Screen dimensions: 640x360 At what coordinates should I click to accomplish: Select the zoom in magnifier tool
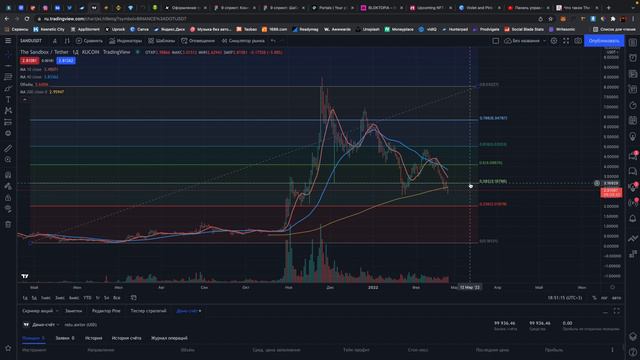(8, 160)
